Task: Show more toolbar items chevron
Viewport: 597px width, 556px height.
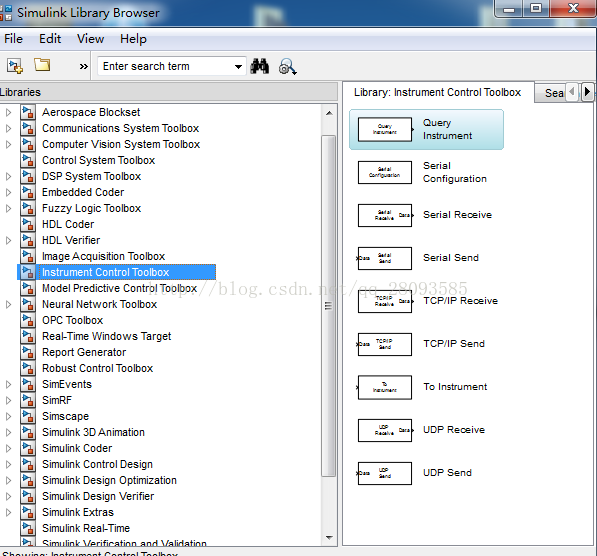Action: pyautogui.click(x=83, y=67)
